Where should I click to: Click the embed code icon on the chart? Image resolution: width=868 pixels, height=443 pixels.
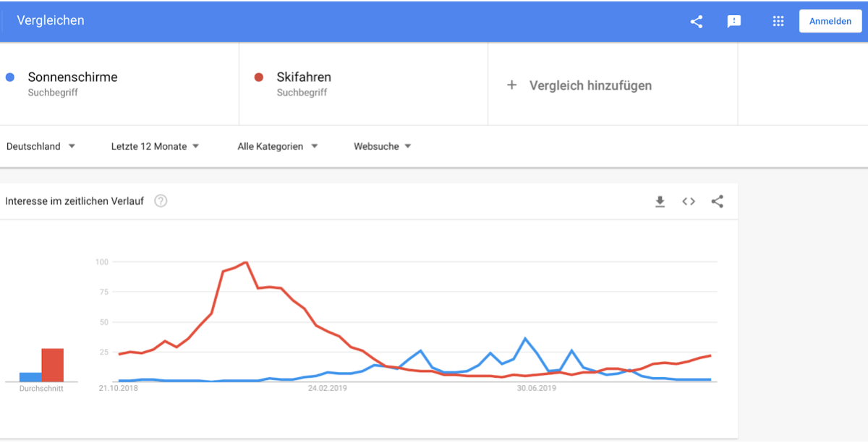coord(689,201)
